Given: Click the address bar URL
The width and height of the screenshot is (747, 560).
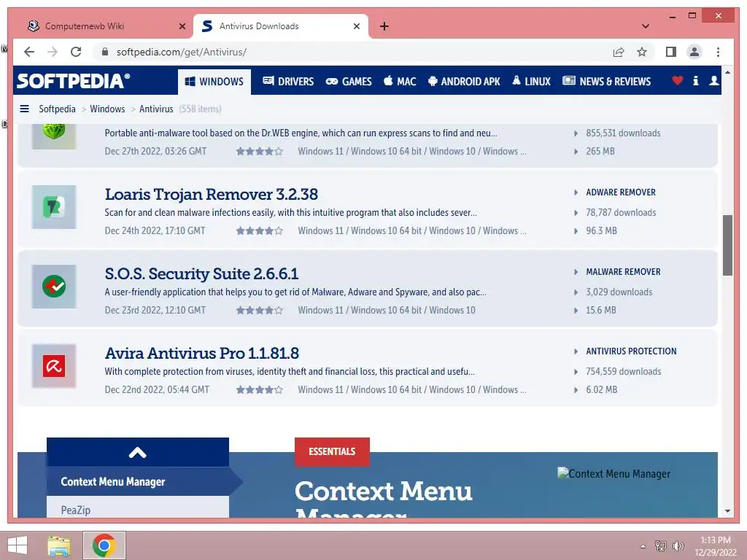Looking at the screenshot, I should pos(182,52).
